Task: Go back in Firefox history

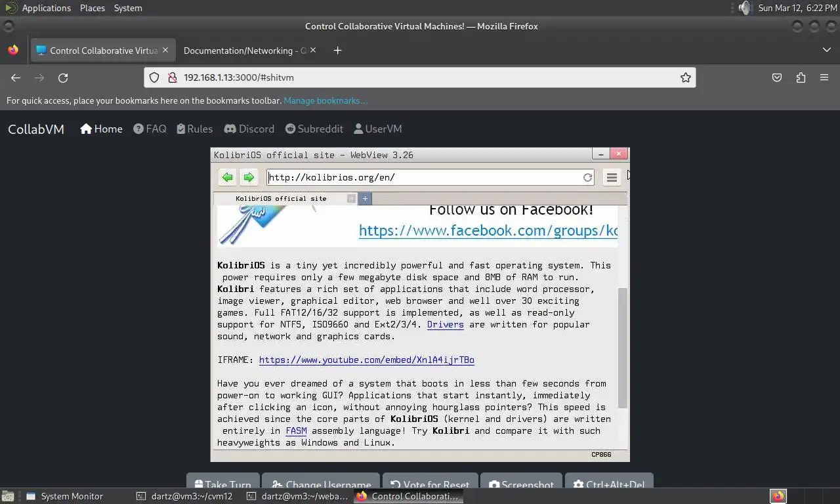Action: (x=16, y=77)
